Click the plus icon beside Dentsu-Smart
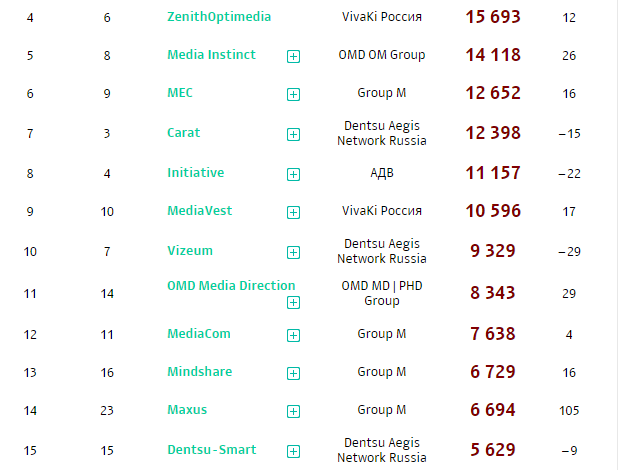618x470 pixels. pos(293,451)
